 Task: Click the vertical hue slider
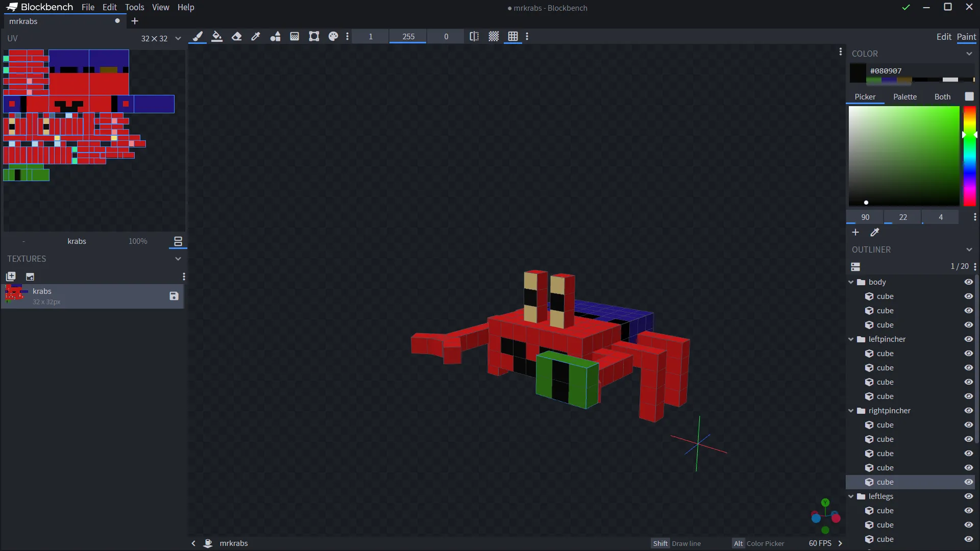point(969,156)
